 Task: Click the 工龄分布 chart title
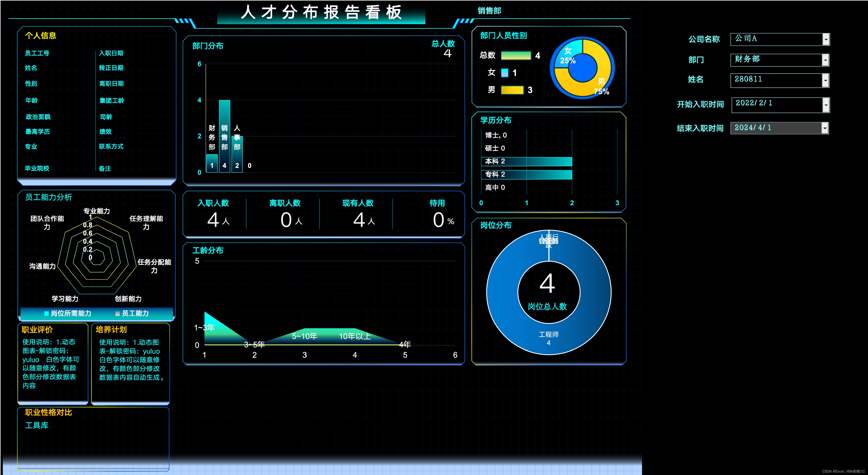point(207,250)
